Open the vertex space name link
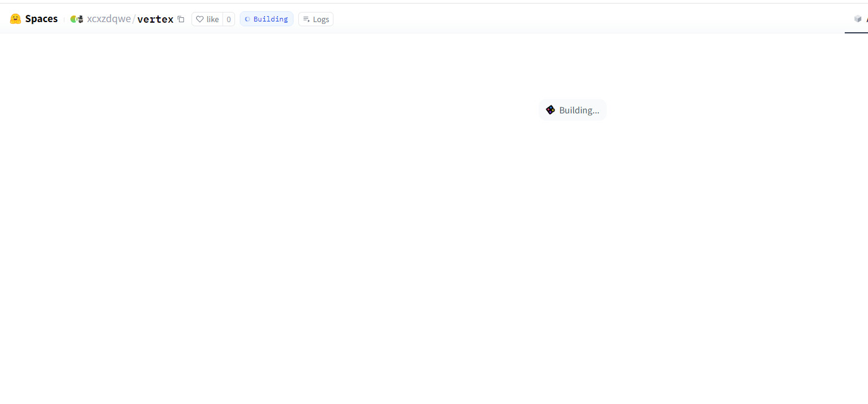 coord(155,19)
